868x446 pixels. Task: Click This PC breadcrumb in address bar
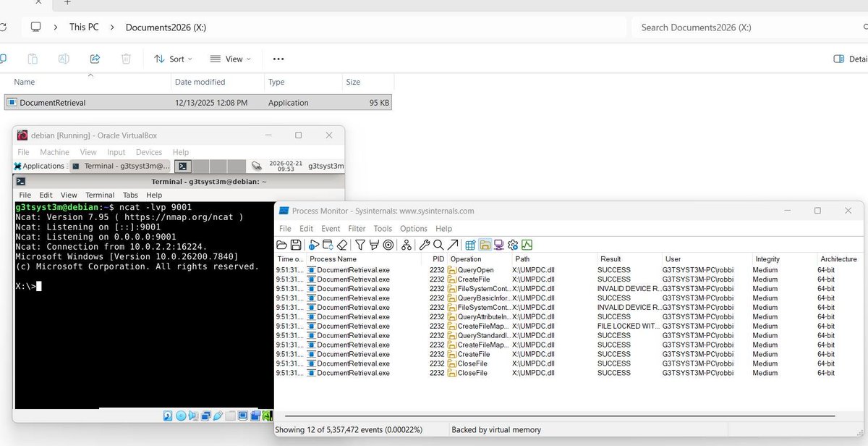(x=84, y=28)
